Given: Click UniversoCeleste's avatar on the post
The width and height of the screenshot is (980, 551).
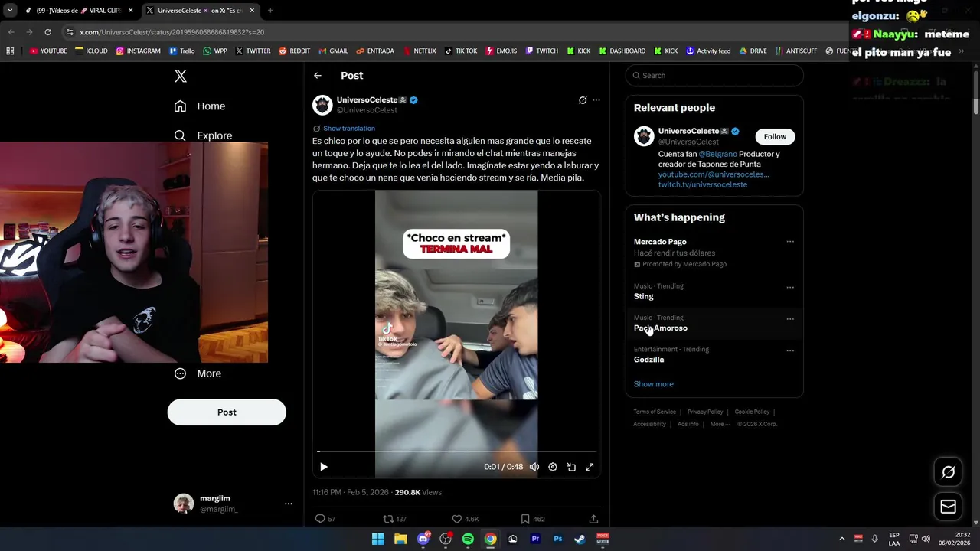Looking at the screenshot, I should click(x=322, y=105).
